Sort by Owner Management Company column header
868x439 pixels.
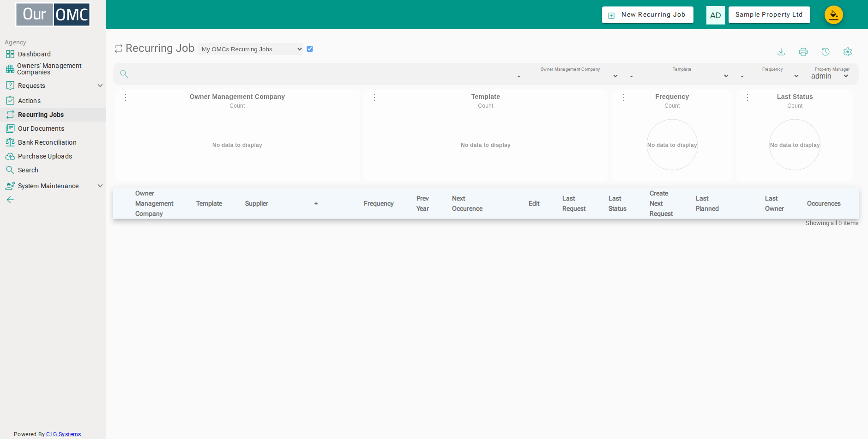click(154, 203)
